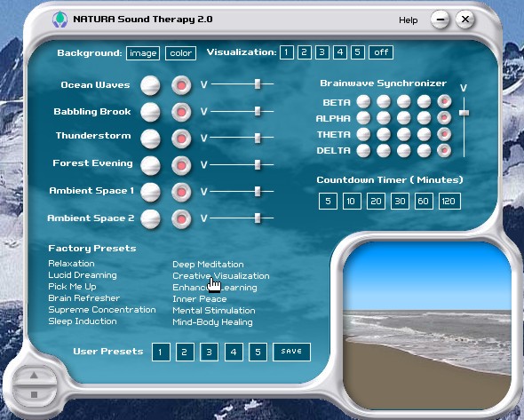Set countdown timer to 20 minutes
The height and width of the screenshot is (420, 524).
pos(376,201)
